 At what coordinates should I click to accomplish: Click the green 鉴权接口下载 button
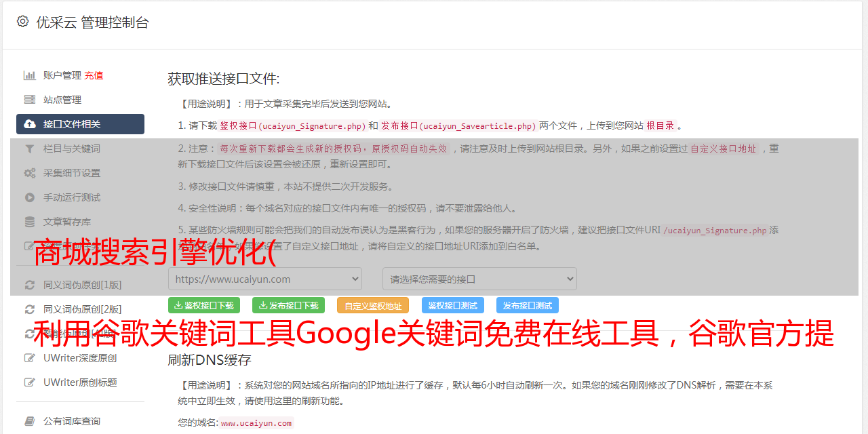(x=204, y=305)
